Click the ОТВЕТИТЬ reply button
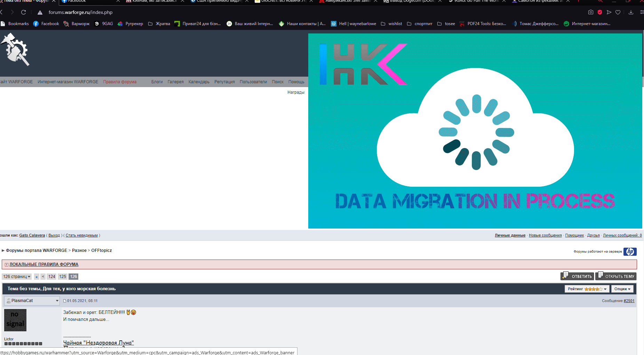Viewport: 644px width, 355px height. (x=577, y=276)
